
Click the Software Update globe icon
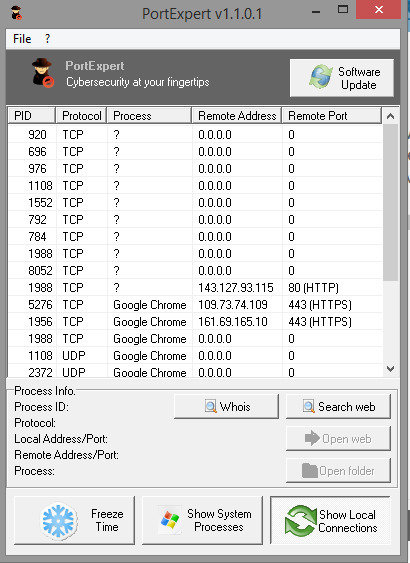(321, 77)
